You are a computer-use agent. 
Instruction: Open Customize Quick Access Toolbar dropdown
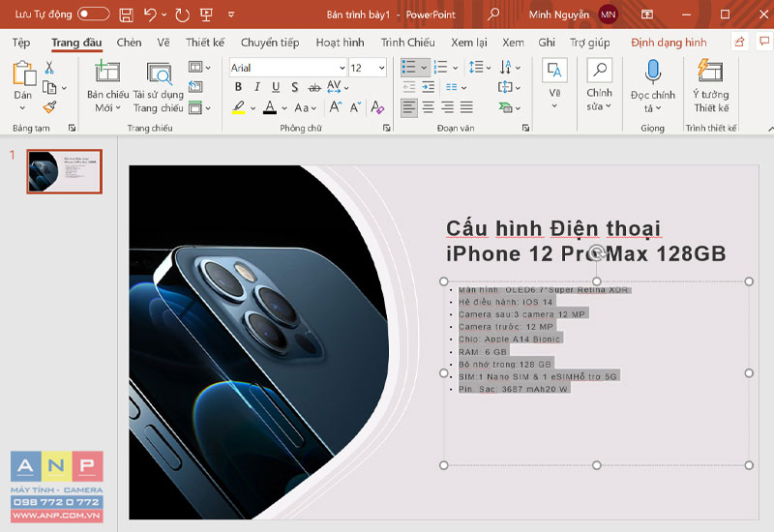231,15
